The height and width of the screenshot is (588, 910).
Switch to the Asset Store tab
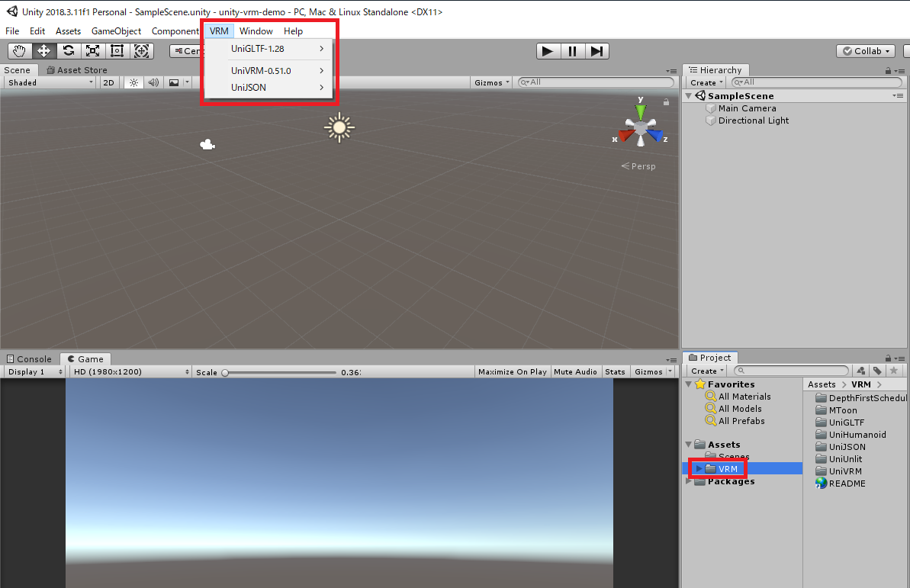point(76,70)
